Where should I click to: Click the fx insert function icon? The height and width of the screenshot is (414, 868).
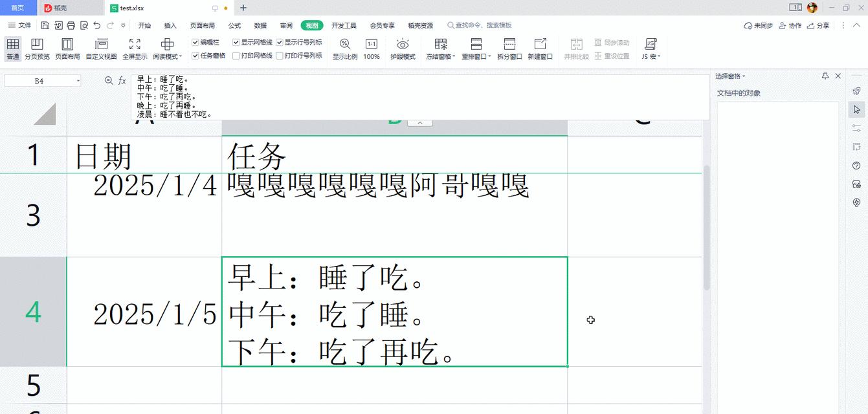click(122, 81)
